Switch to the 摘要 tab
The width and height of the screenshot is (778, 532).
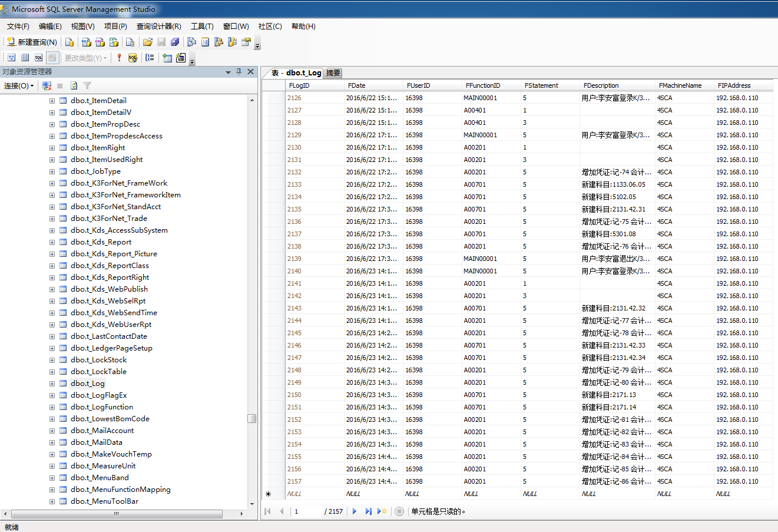[333, 73]
